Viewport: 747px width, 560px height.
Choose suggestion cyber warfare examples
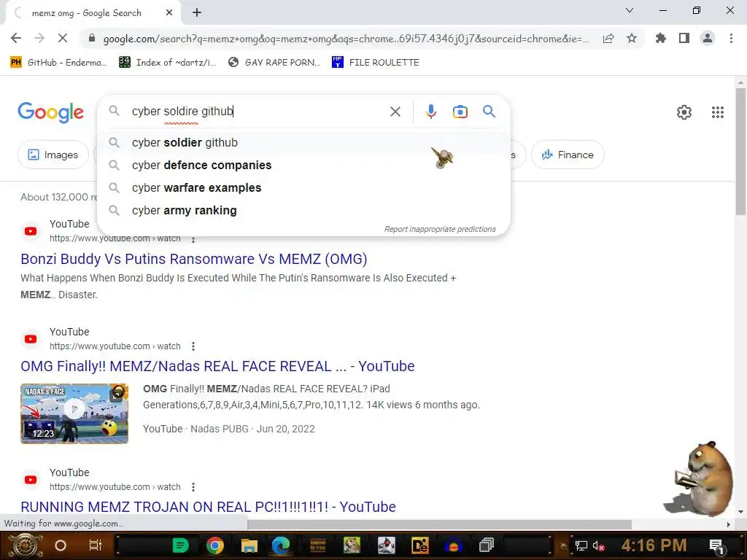click(x=303, y=187)
